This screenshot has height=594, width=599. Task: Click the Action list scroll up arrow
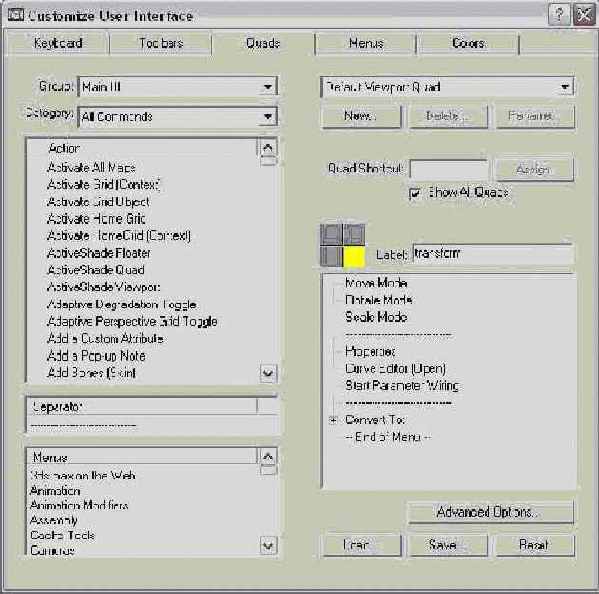268,148
